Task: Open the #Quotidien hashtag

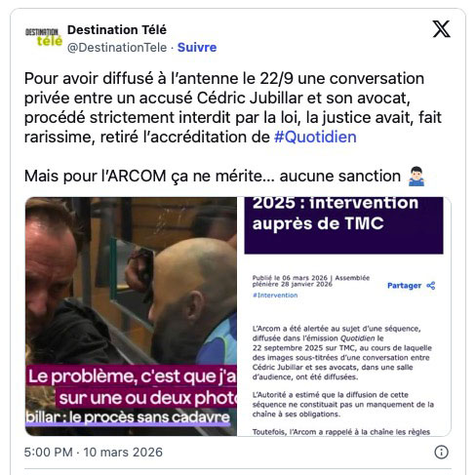Action: (x=315, y=137)
